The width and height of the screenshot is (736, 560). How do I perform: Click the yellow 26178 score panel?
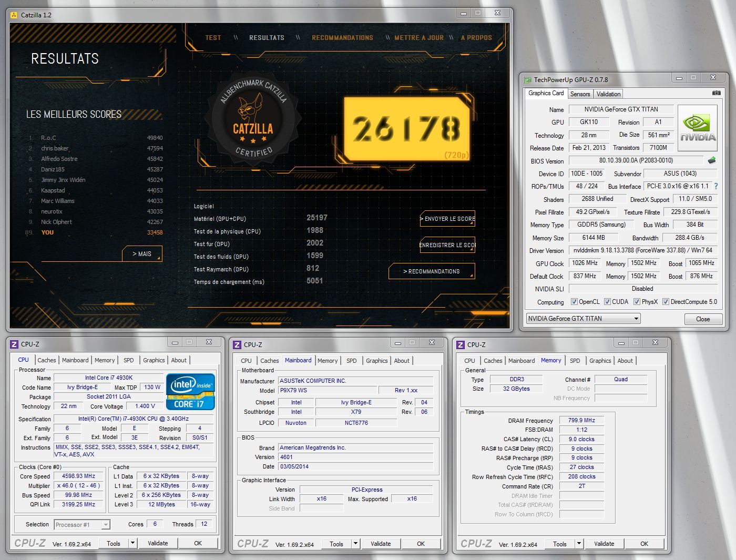(406, 129)
